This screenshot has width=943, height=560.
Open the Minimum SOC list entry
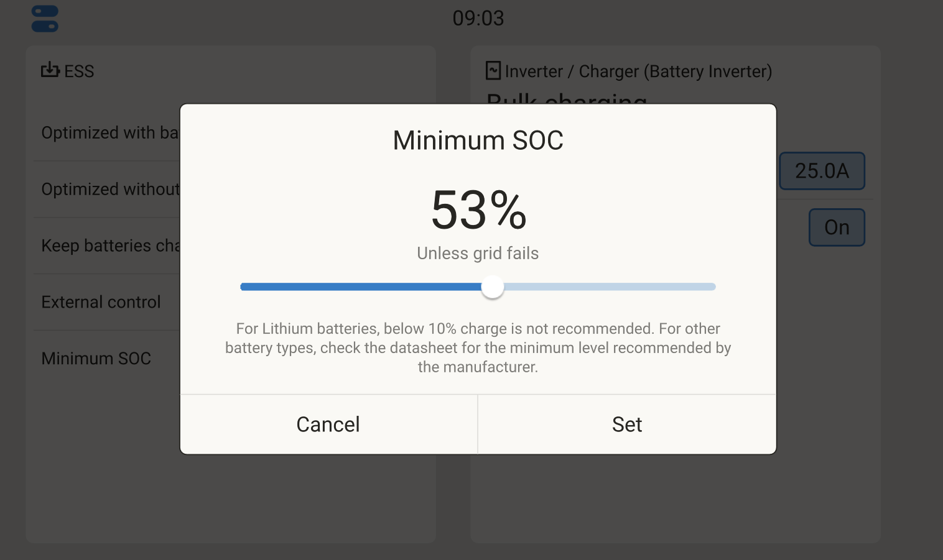(96, 358)
